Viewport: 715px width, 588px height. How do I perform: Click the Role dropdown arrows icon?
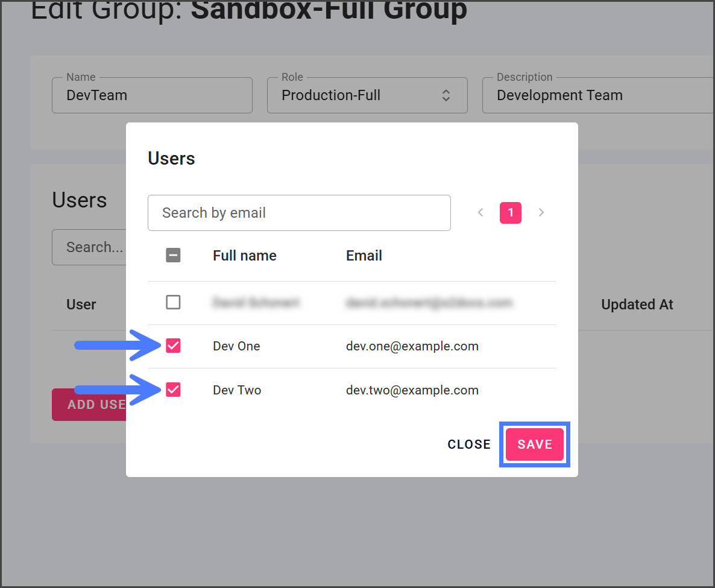[446, 95]
